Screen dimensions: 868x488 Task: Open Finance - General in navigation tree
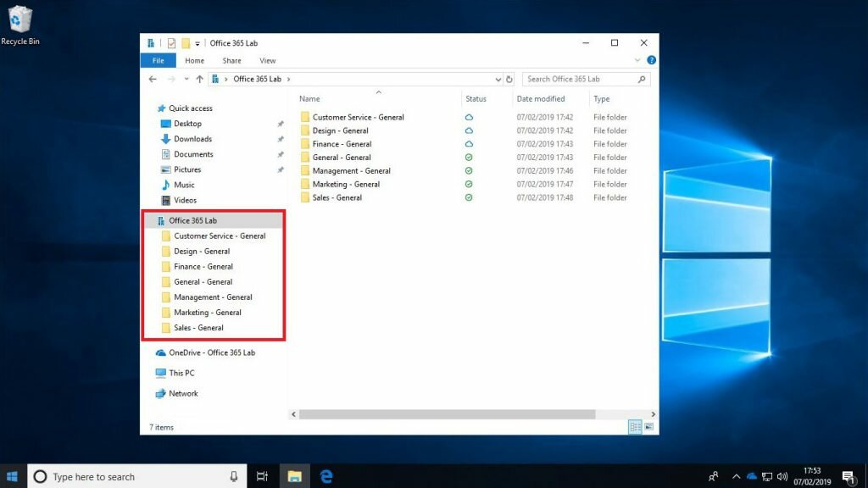(x=203, y=267)
